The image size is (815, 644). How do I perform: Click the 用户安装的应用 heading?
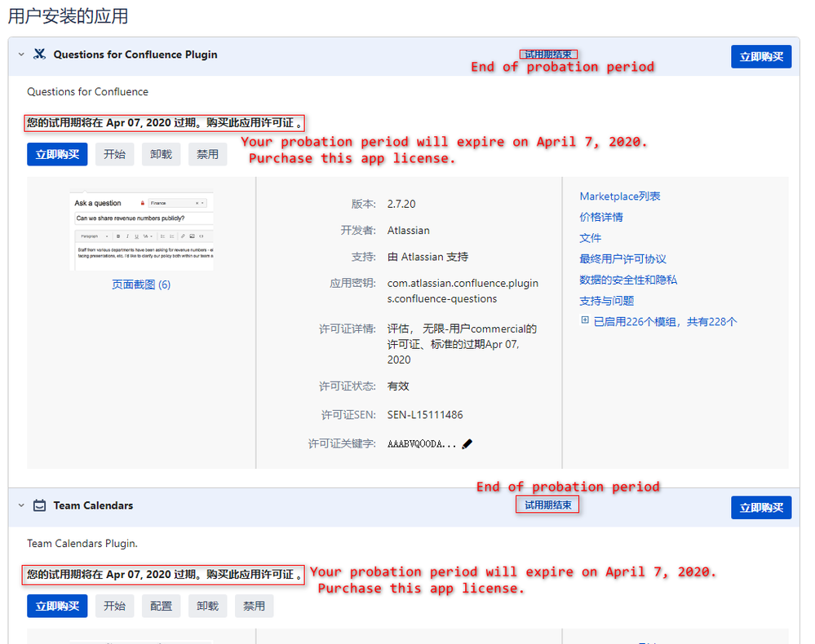point(68,16)
